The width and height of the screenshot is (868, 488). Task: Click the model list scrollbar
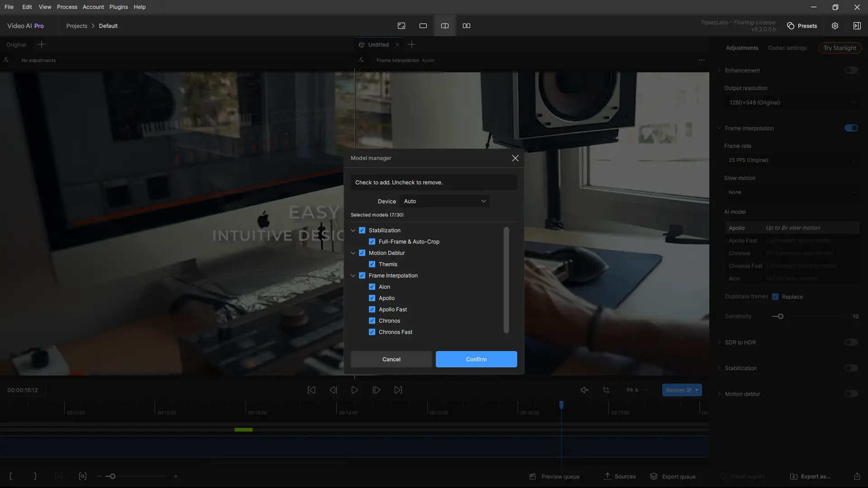click(x=506, y=280)
